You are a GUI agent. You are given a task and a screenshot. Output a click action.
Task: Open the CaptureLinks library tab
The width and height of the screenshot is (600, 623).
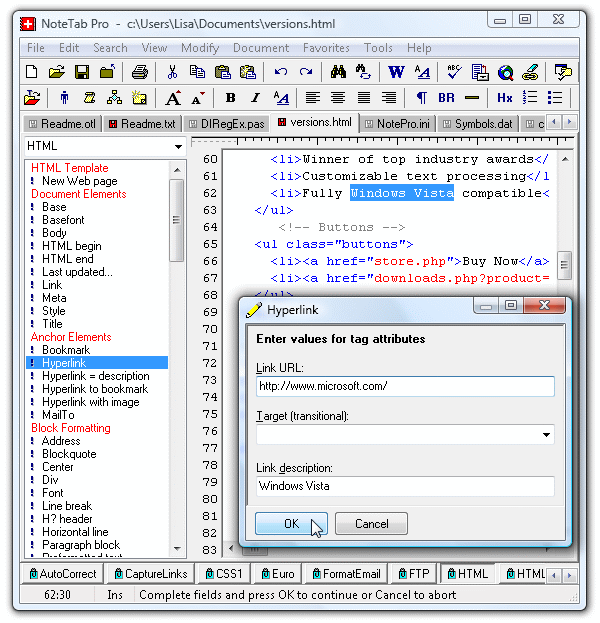click(x=151, y=574)
